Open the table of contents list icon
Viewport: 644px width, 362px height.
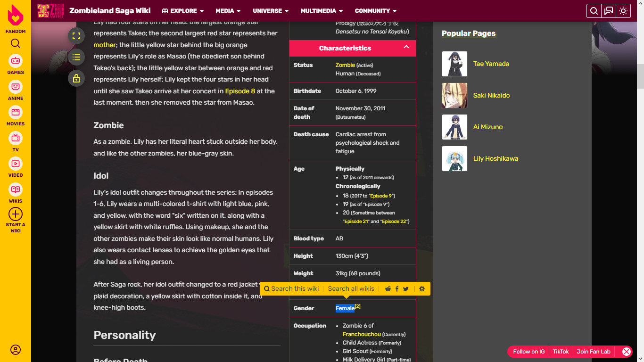click(76, 57)
